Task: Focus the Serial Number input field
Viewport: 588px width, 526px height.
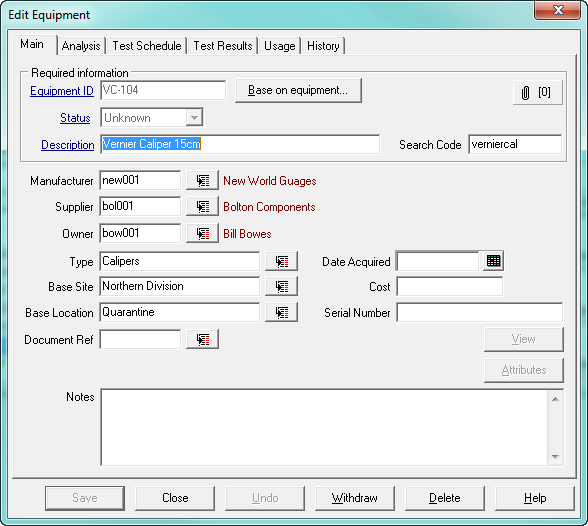Action: coord(480,312)
